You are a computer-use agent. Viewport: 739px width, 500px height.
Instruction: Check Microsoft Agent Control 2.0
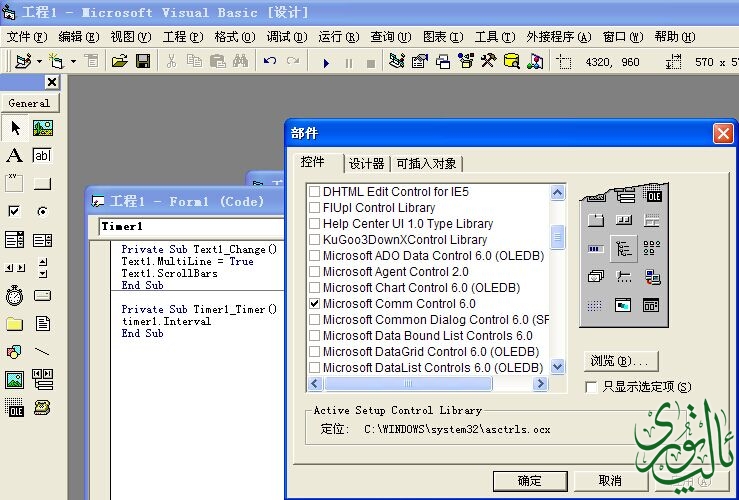[x=314, y=272]
